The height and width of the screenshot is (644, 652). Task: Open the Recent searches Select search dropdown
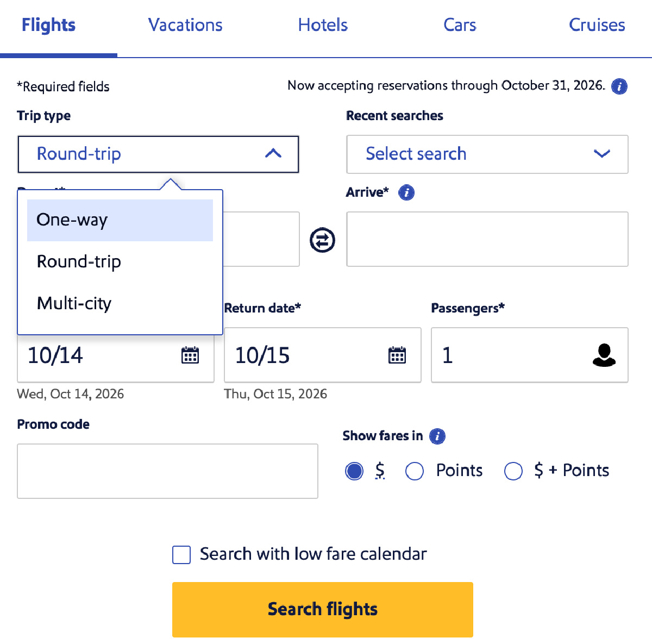[x=487, y=154]
